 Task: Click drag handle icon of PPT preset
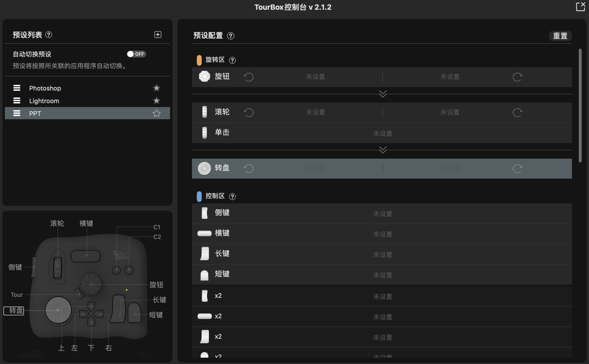[17, 113]
